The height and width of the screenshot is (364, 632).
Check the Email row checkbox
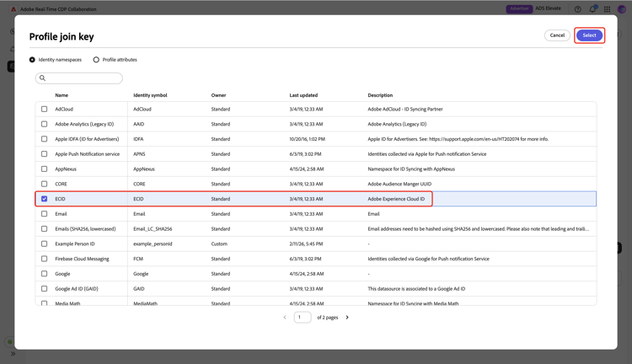coord(45,214)
